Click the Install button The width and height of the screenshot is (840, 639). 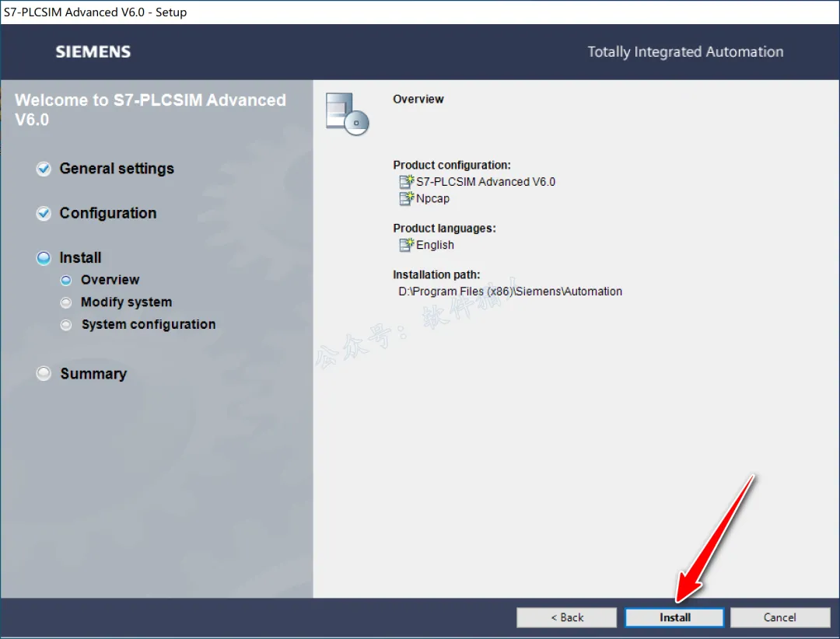674,617
